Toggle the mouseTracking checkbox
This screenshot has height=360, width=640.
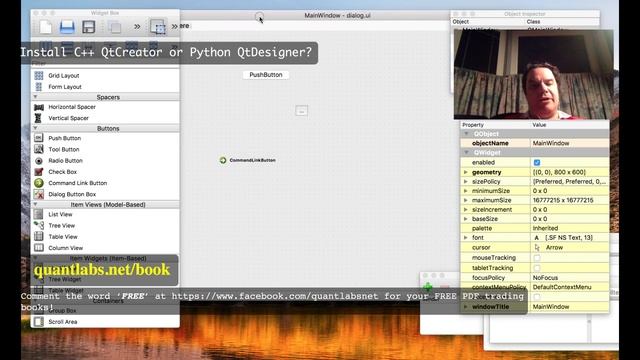pyautogui.click(x=537, y=258)
